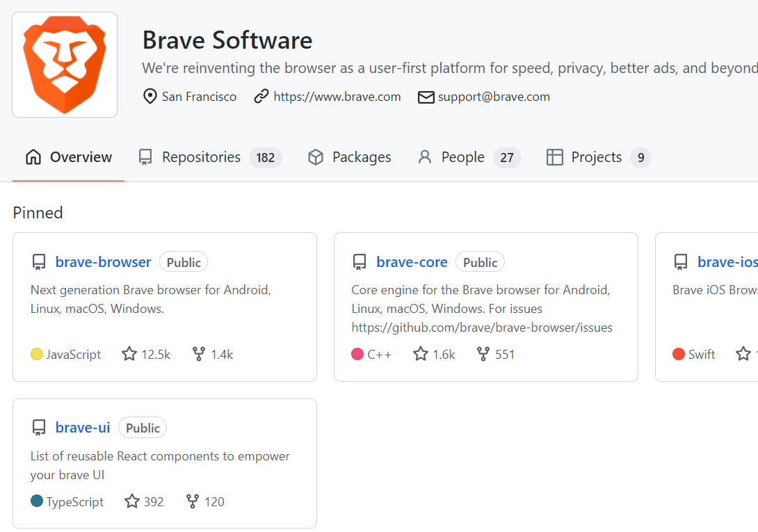The width and height of the screenshot is (758, 532).
Task: Click the fork icon showing 1.4k
Action: click(199, 354)
